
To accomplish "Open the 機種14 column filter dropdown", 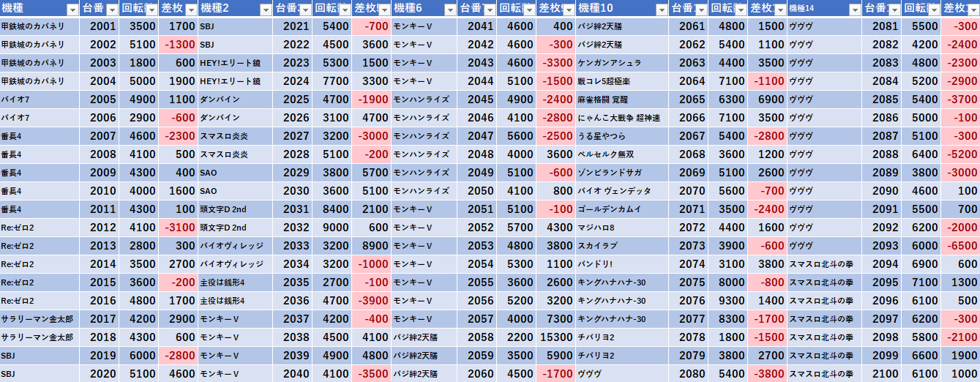I will coord(855,10).
